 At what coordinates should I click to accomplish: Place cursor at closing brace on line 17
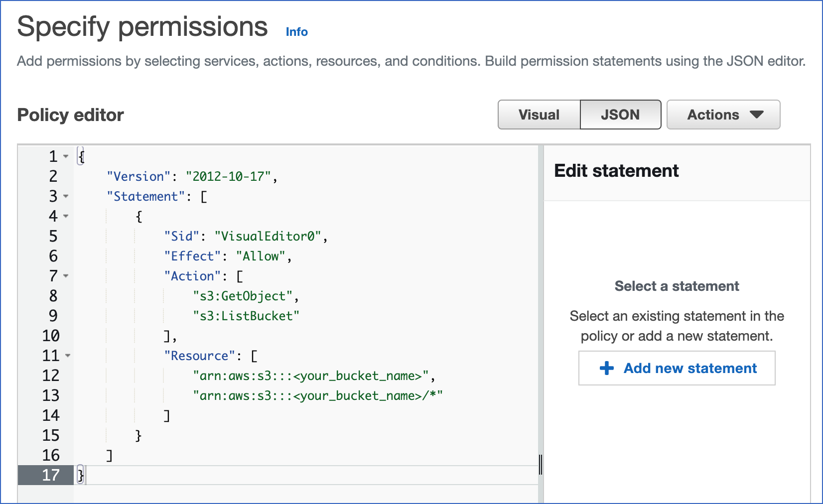click(x=81, y=475)
